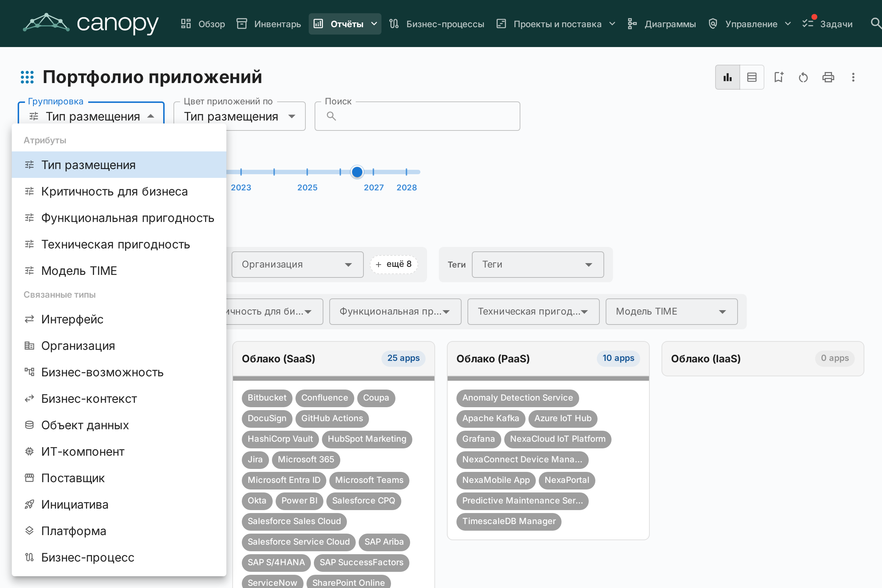Click the Обзор dashboard icon
The width and height of the screenshot is (882, 588).
(x=186, y=24)
